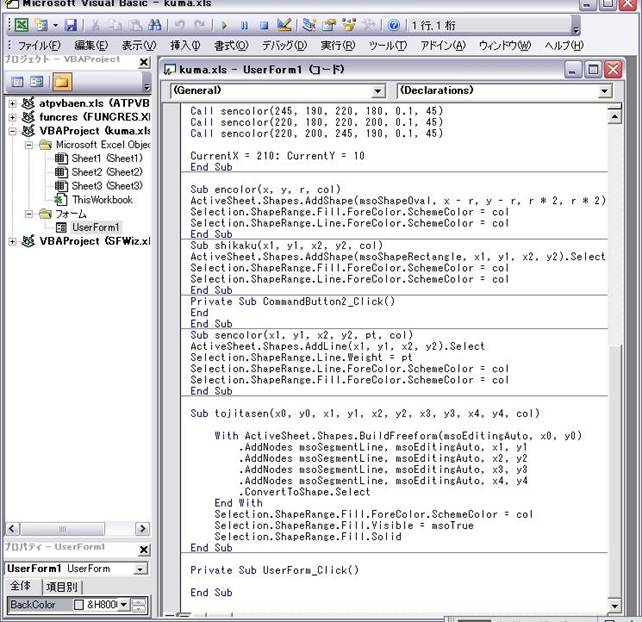
Task: Open the (General) object dropdown
Action: [x=379, y=91]
